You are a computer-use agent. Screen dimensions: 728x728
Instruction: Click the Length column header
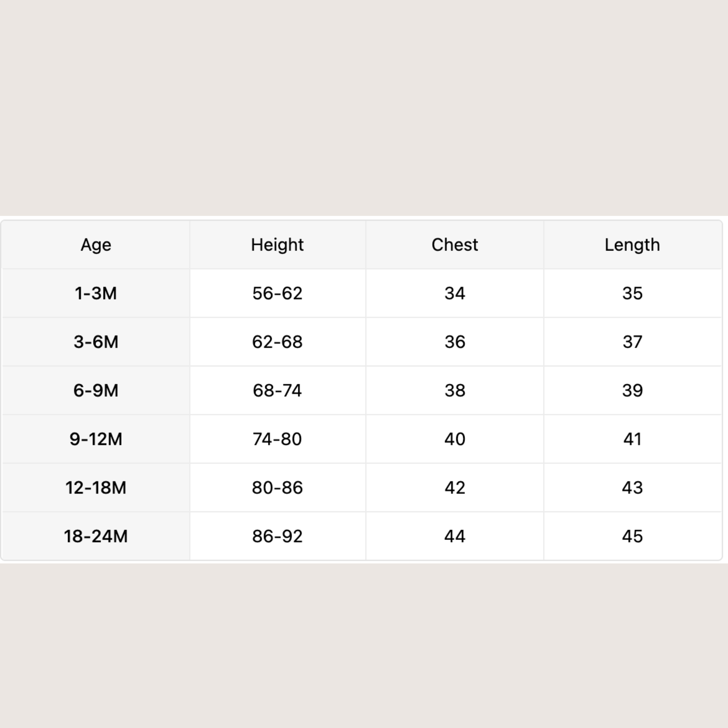(x=633, y=245)
